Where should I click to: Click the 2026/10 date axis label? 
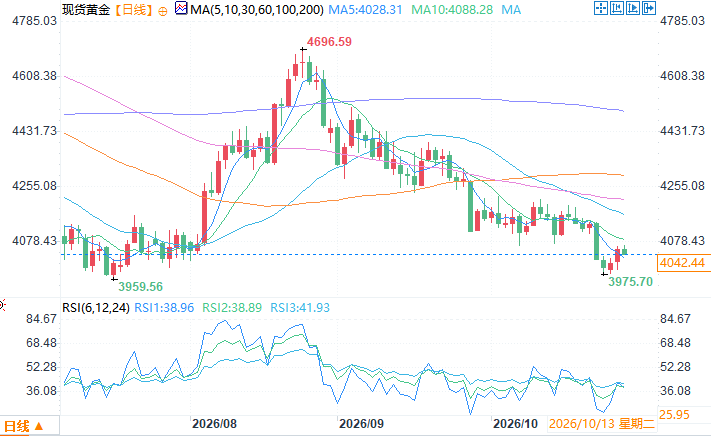pyautogui.click(x=515, y=424)
